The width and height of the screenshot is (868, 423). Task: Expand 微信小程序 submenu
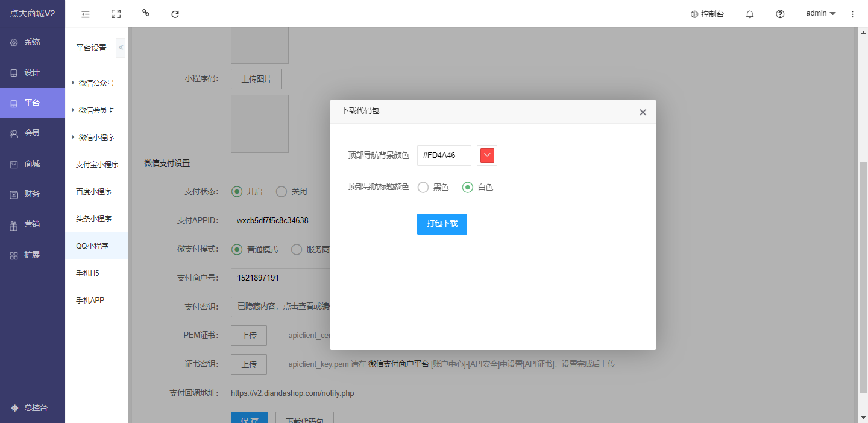pyautogui.click(x=96, y=138)
